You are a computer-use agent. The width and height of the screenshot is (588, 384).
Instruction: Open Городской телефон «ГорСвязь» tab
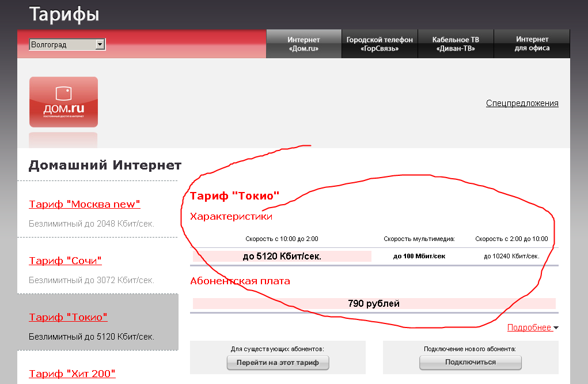[x=380, y=44]
